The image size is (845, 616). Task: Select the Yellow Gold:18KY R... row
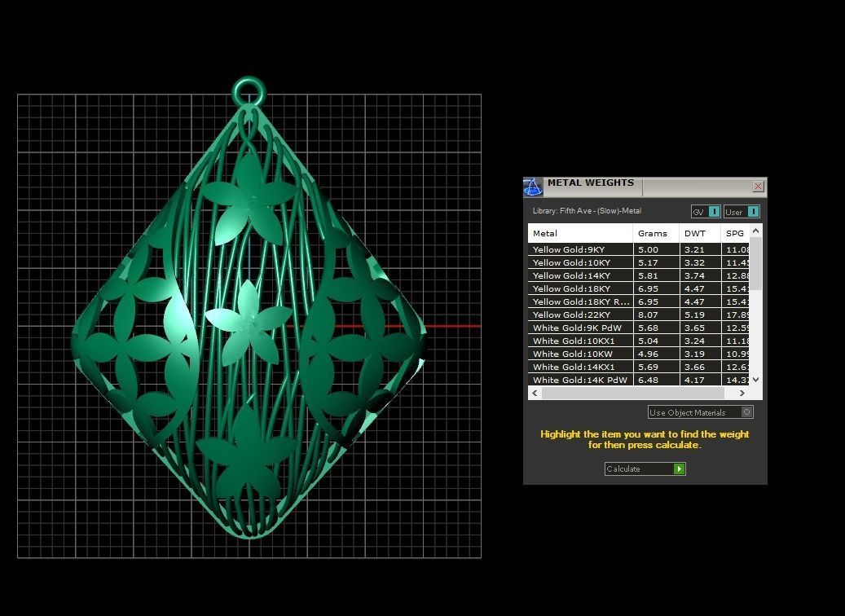point(639,301)
